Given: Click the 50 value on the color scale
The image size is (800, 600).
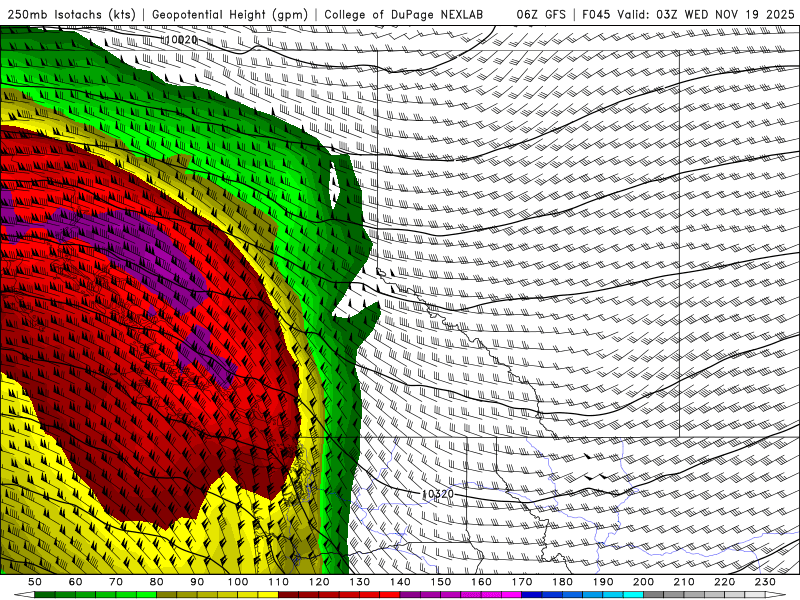Looking at the screenshot, I should click(x=35, y=582).
